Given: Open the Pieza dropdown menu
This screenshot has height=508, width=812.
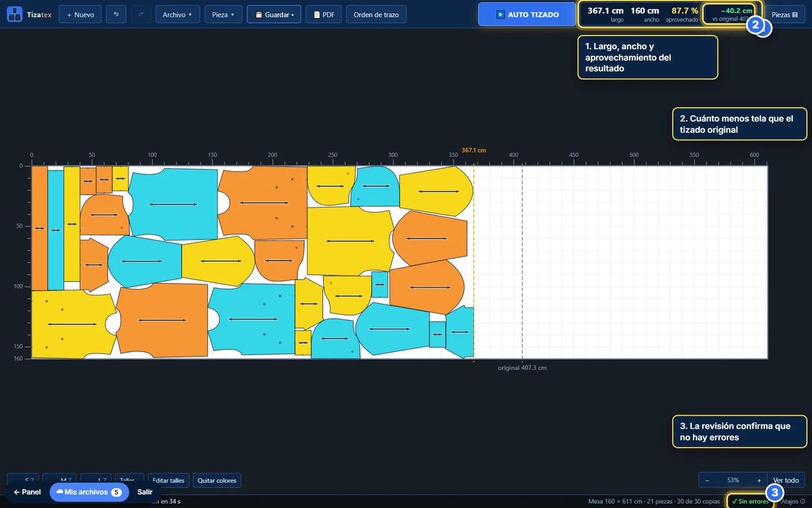Looking at the screenshot, I should tap(223, 14).
